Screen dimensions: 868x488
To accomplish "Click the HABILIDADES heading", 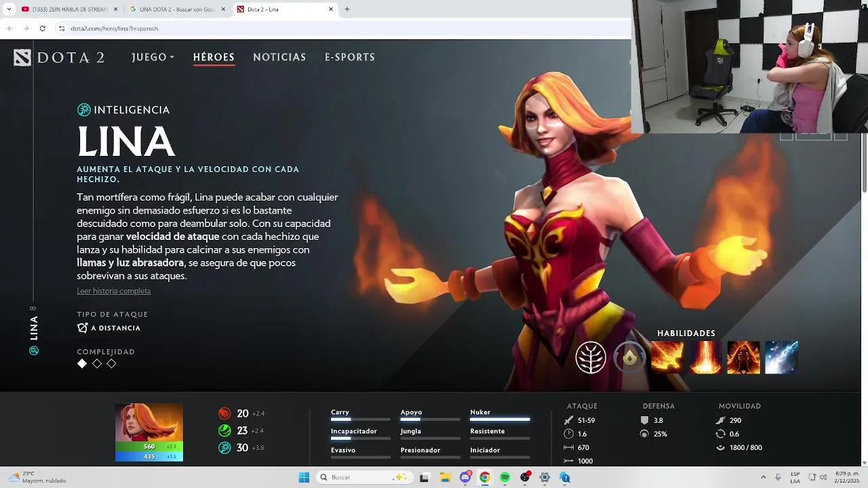I will tap(686, 333).
